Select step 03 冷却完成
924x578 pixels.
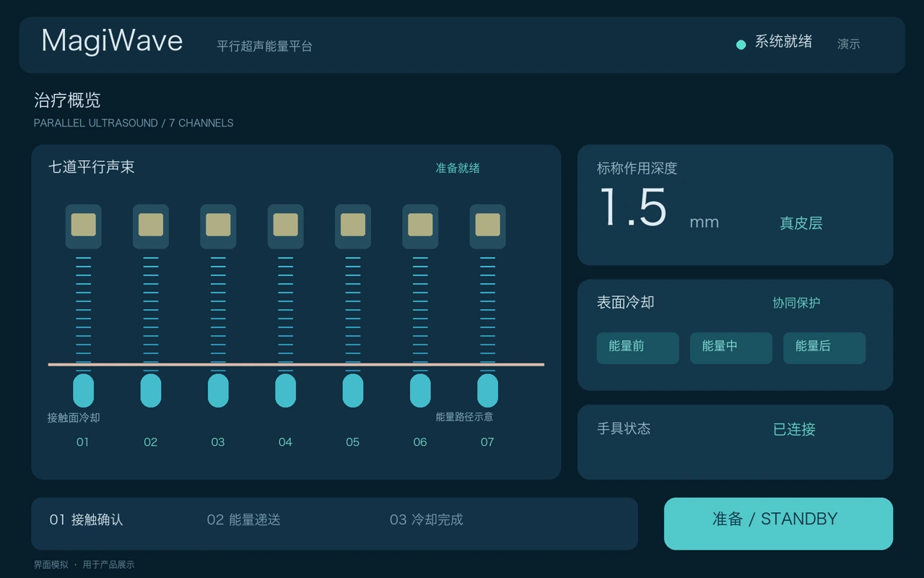[426, 519]
